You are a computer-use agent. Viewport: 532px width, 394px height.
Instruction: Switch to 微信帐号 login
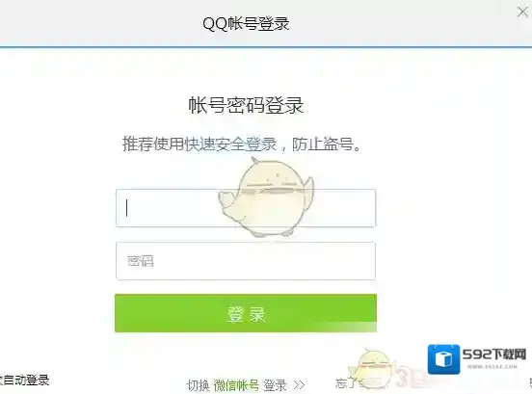pos(236,385)
